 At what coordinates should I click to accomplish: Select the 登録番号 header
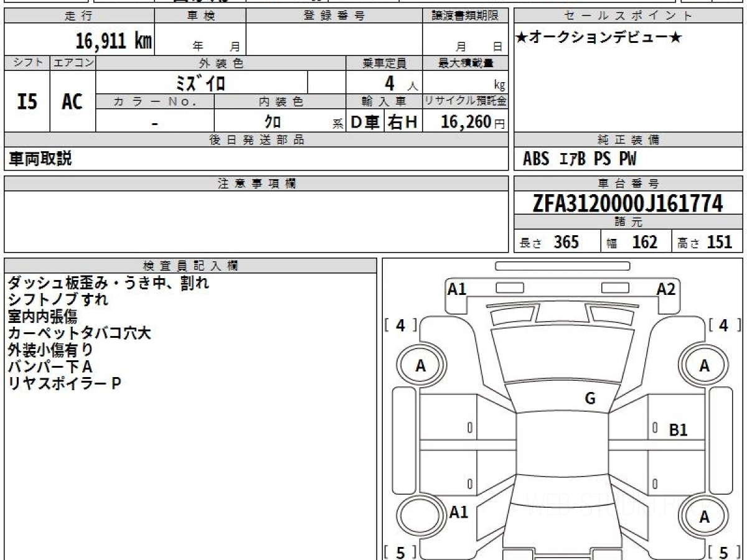tap(334, 16)
